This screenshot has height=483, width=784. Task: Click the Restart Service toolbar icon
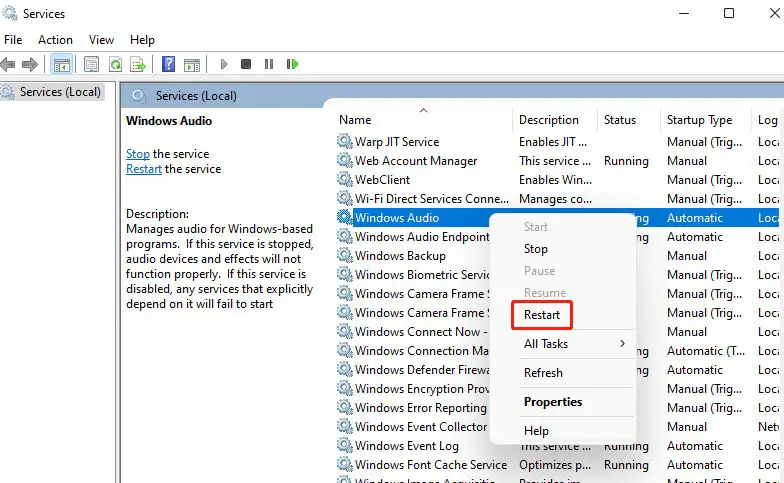[292, 64]
